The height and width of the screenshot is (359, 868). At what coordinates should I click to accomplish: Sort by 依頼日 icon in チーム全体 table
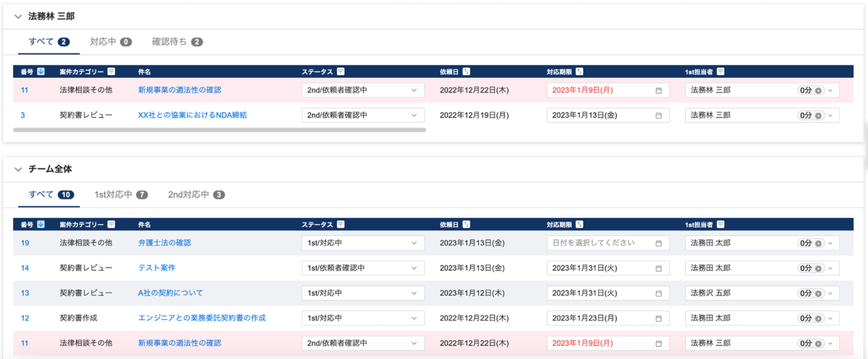(466, 224)
